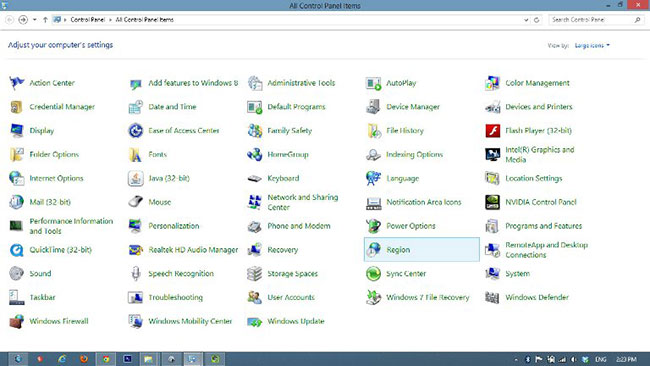The image size is (650, 366).
Task: Click the Mouse icon
Action: click(136, 202)
